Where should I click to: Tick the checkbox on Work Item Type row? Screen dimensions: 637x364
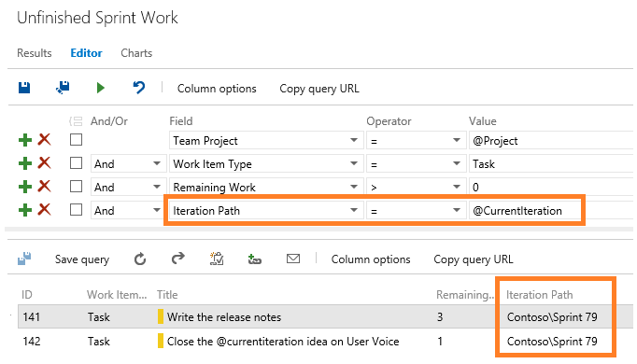[x=76, y=163]
